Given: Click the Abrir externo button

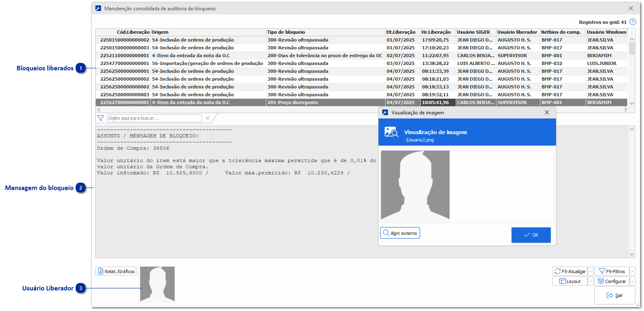Looking at the screenshot, I should click(x=400, y=233).
